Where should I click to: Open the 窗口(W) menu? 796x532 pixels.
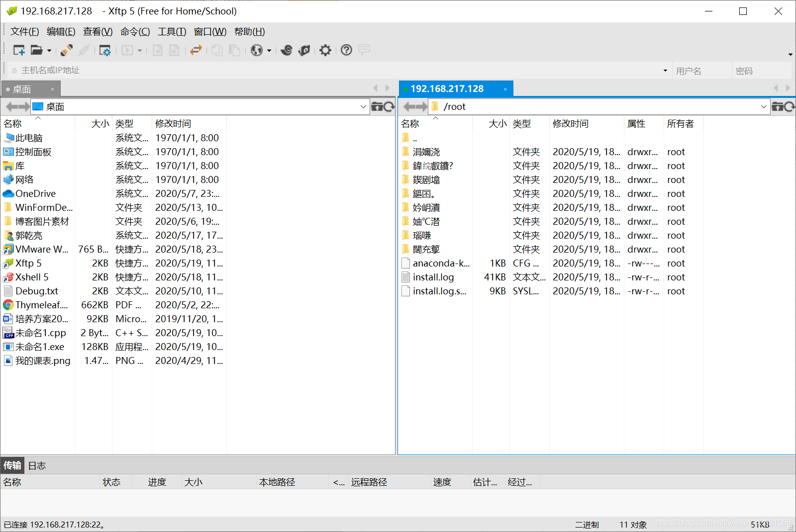pyautogui.click(x=210, y=32)
